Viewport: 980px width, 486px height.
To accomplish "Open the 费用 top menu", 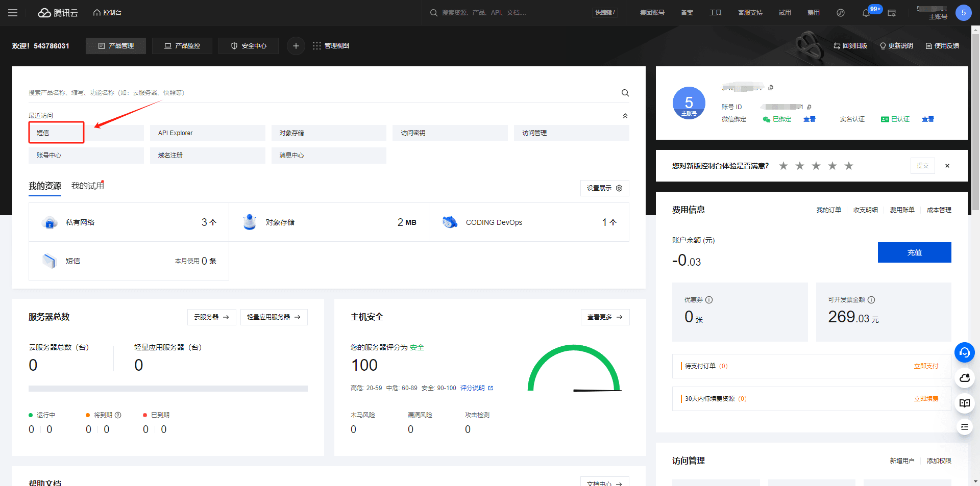I will pyautogui.click(x=813, y=13).
